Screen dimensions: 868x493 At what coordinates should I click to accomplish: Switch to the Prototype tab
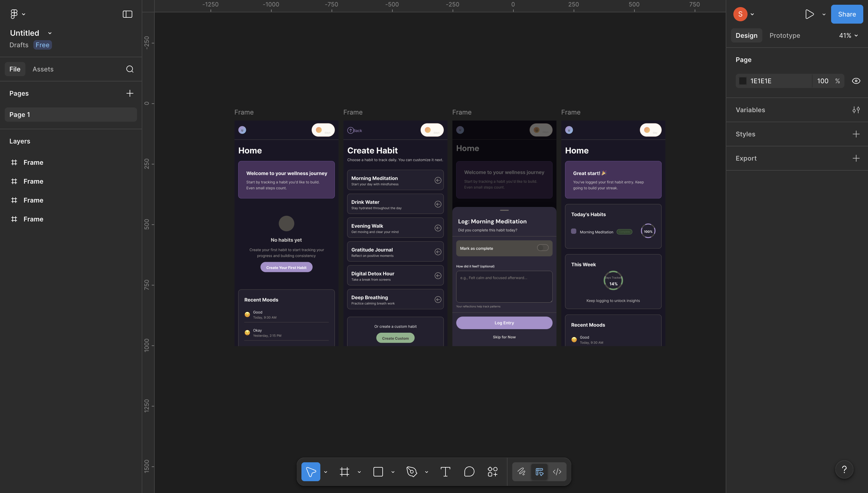tap(785, 35)
